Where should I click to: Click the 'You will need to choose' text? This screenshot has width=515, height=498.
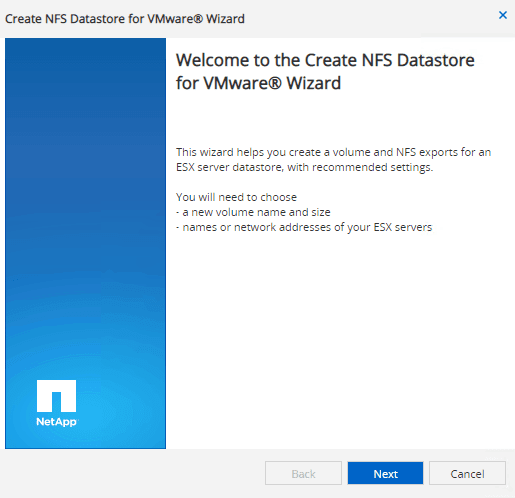(236, 197)
